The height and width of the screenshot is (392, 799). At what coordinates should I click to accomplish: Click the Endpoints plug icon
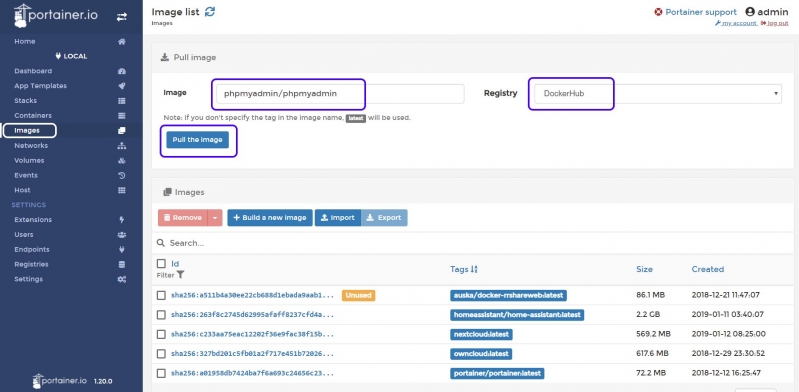point(122,249)
